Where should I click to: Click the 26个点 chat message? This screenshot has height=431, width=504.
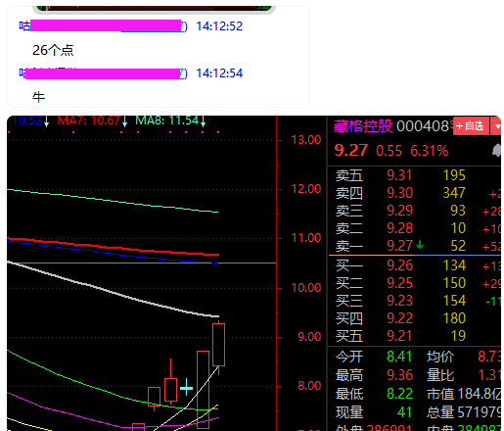click(x=53, y=50)
